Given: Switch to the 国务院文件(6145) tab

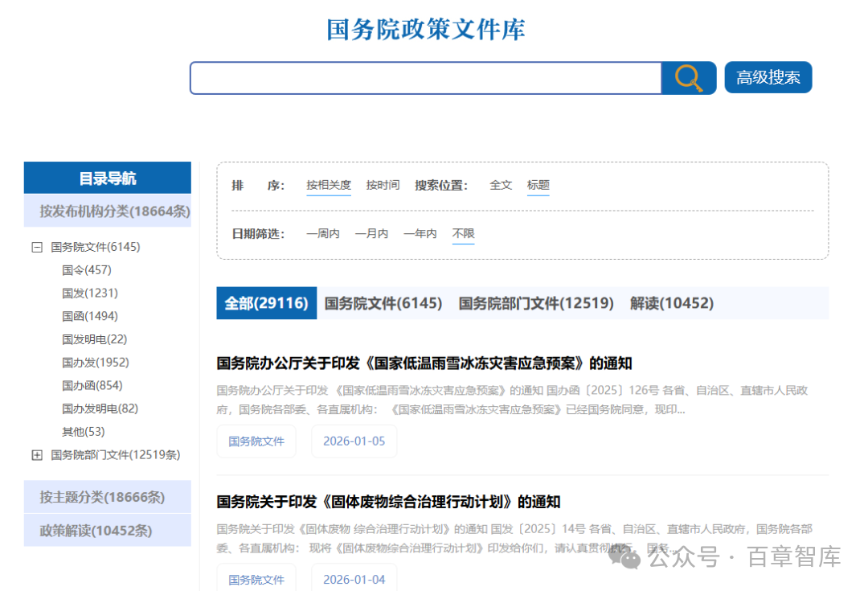Looking at the screenshot, I should coord(383,303).
